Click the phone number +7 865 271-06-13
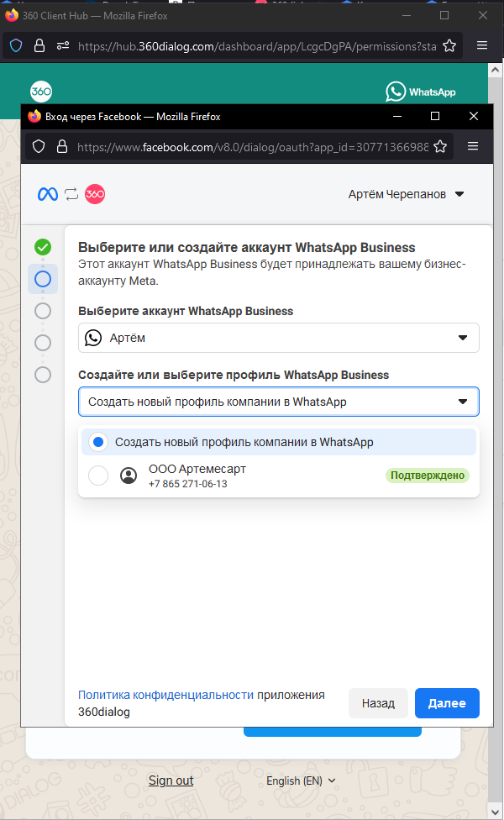This screenshot has width=504, height=820. 187,484
